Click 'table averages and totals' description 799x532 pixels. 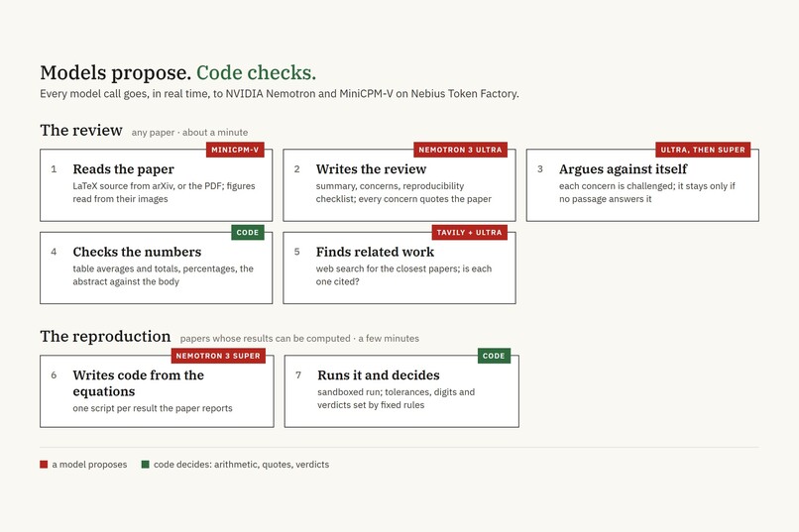pos(163,274)
